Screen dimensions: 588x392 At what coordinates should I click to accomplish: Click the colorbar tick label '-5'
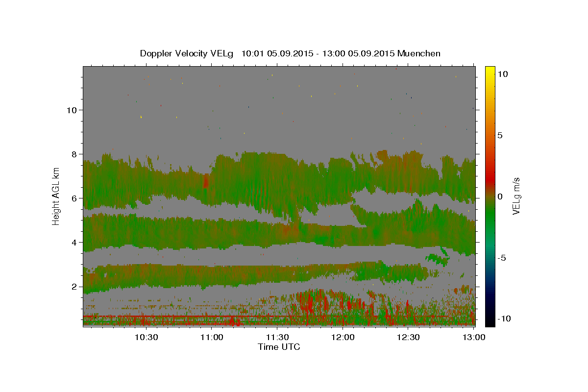point(501,258)
